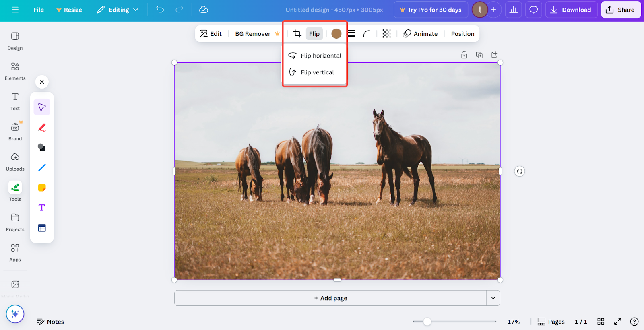Screen dimensions: 644x330
Task: Open the BG Remover tool
Action: 257,34
